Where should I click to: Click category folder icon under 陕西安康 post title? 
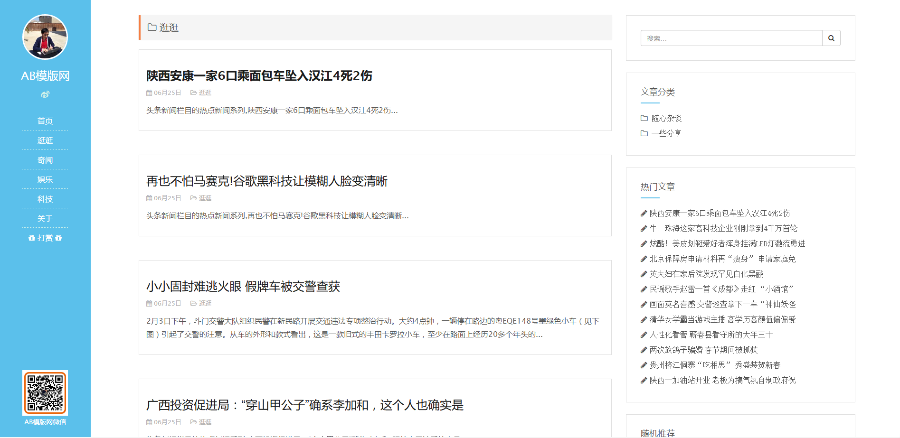[193, 92]
